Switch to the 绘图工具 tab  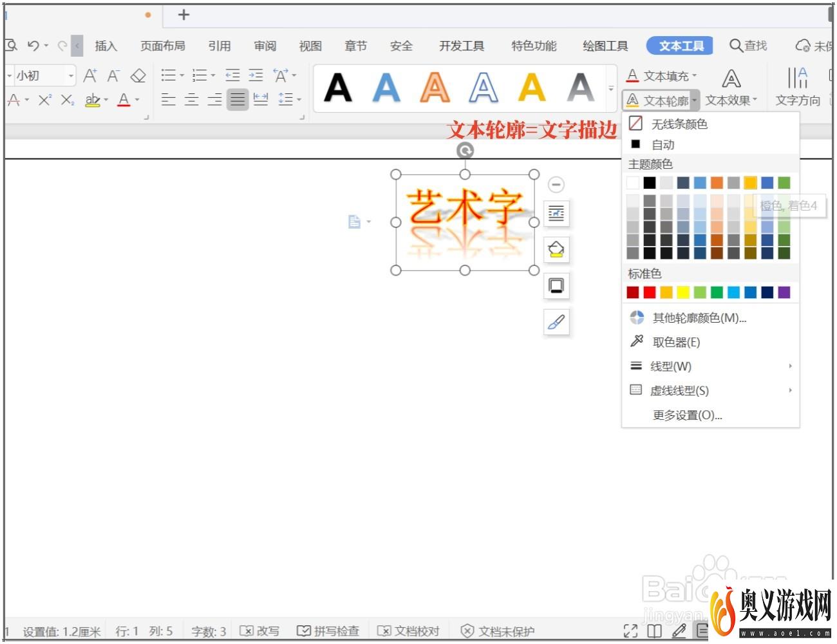click(605, 46)
